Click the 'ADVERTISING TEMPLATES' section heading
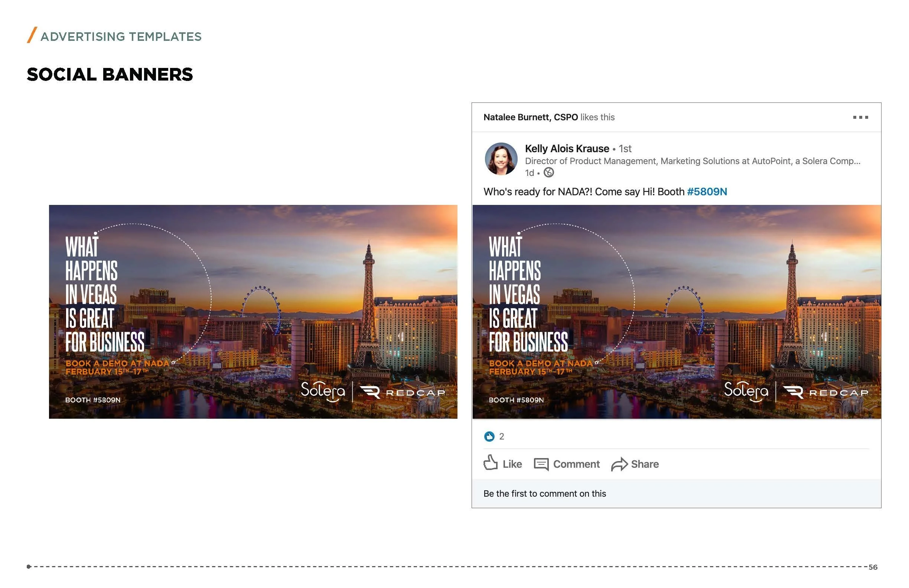Screen dimensions: 909x588 121,37
